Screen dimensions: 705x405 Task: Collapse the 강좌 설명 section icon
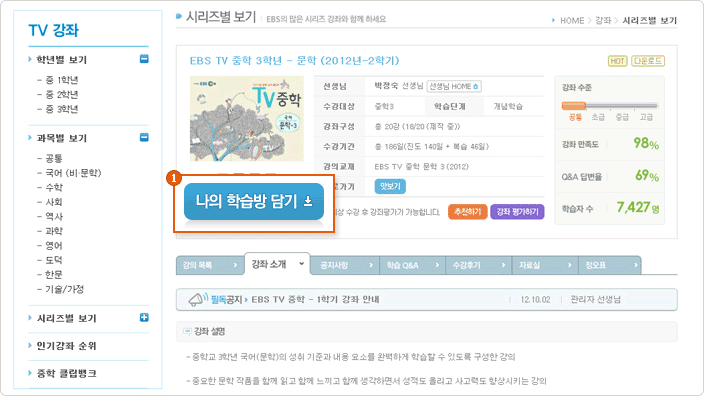pos(187,331)
